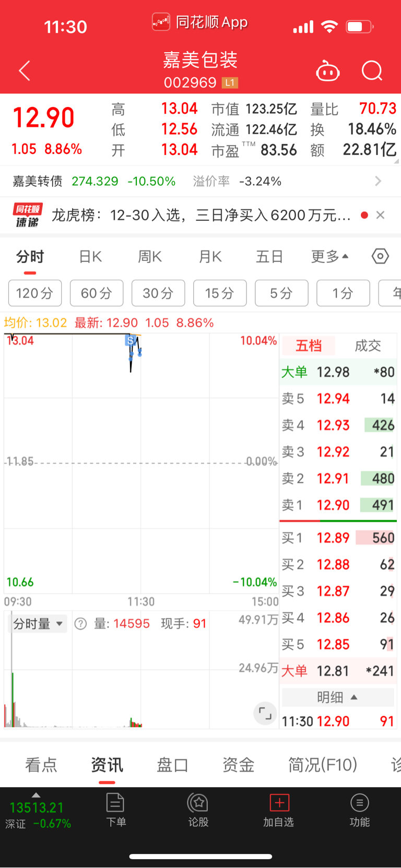This screenshot has width=401, height=868.
Task: Switch to the 日K tab
Action: click(x=90, y=256)
